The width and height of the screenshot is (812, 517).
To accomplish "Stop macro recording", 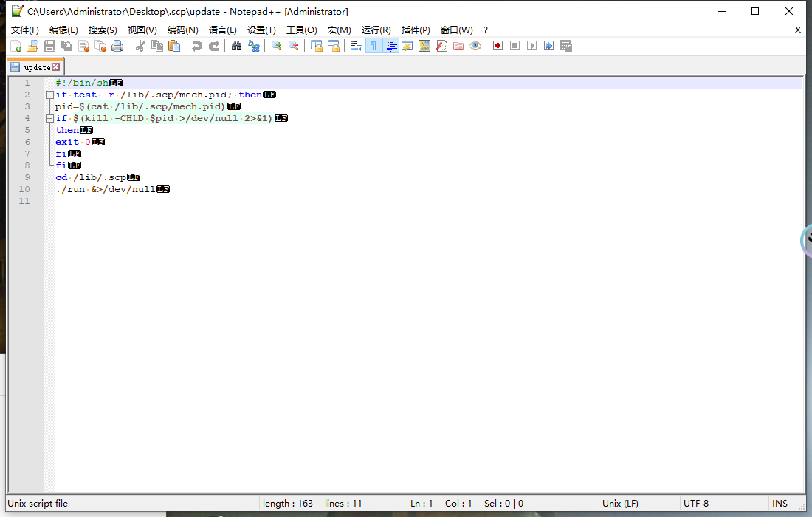I will pyautogui.click(x=515, y=46).
